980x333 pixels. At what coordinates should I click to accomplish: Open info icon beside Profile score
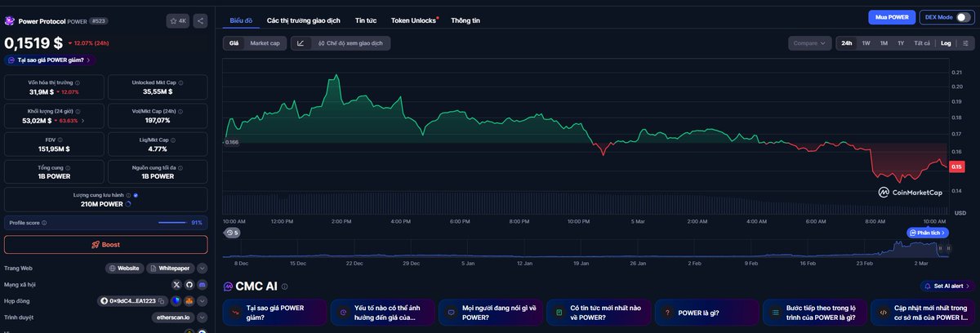44,222
